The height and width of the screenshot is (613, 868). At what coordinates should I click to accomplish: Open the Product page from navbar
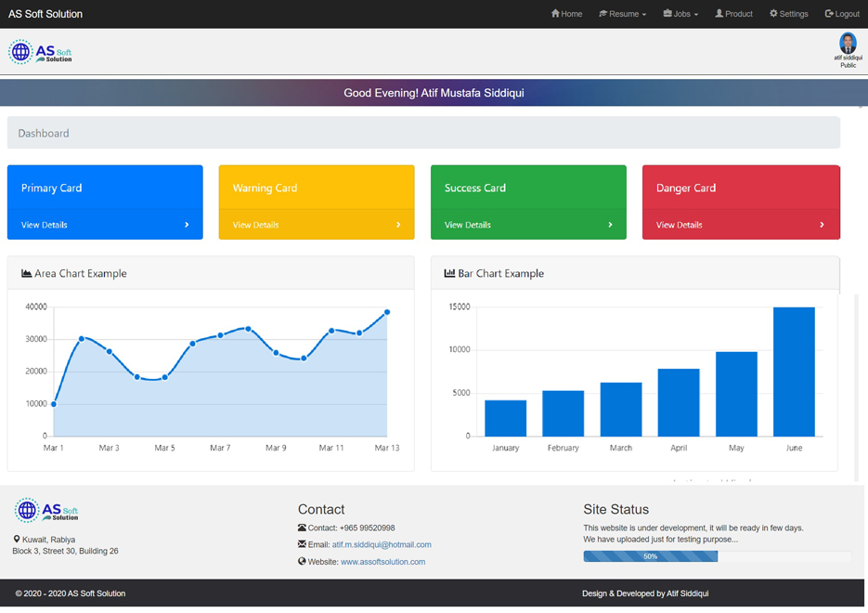pyautogui.click(x=733, y=14)
